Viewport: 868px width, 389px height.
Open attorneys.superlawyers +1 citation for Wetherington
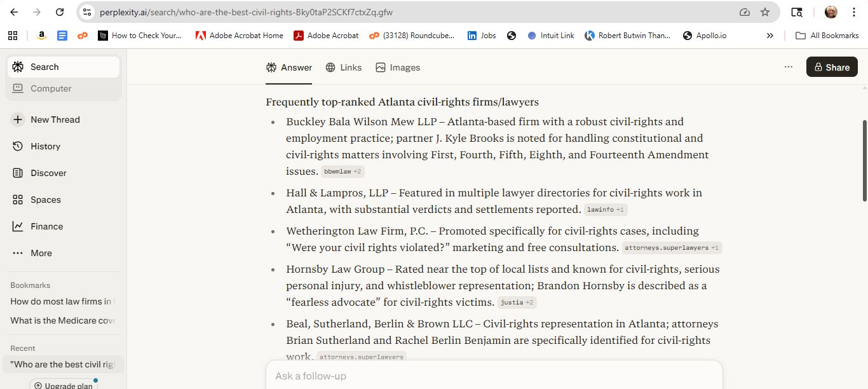point(672,248)
